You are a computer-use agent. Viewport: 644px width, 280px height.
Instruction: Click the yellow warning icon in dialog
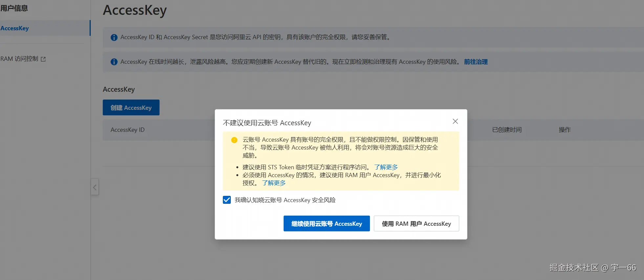click(234, 140)
